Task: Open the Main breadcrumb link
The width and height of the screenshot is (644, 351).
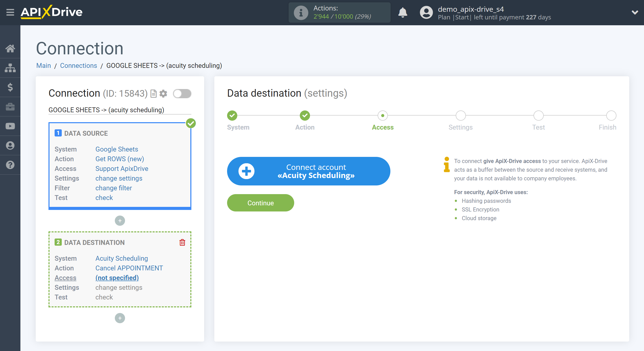Action: pos(44,66)
